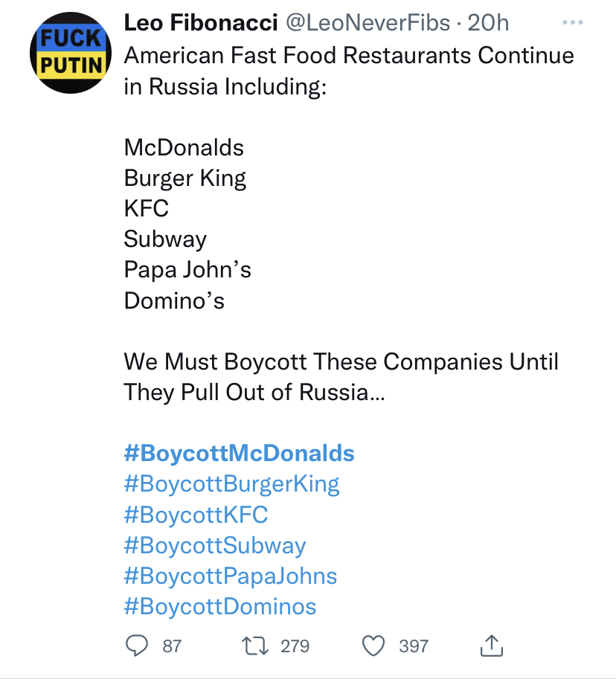View the 279 retweets count
The height and width of the screenshot is (679, 616).
[295, 646]
